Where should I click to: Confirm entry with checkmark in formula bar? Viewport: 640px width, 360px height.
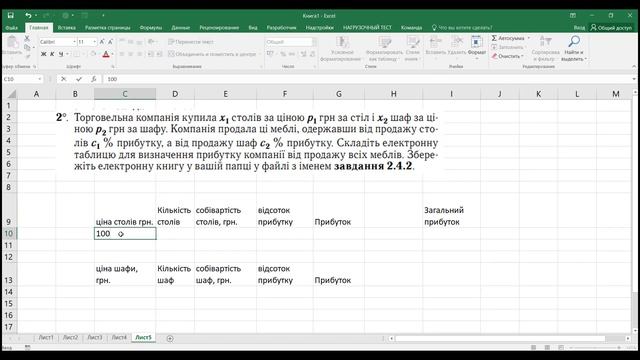79,79
